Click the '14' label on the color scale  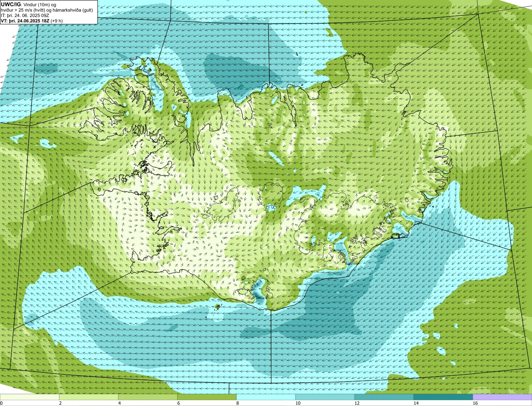[416, 403]
